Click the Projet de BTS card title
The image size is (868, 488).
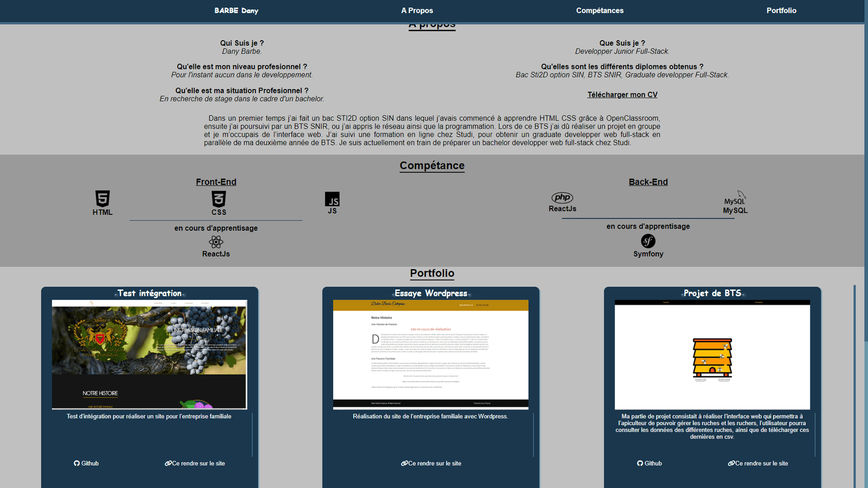[x=712, y=293]
